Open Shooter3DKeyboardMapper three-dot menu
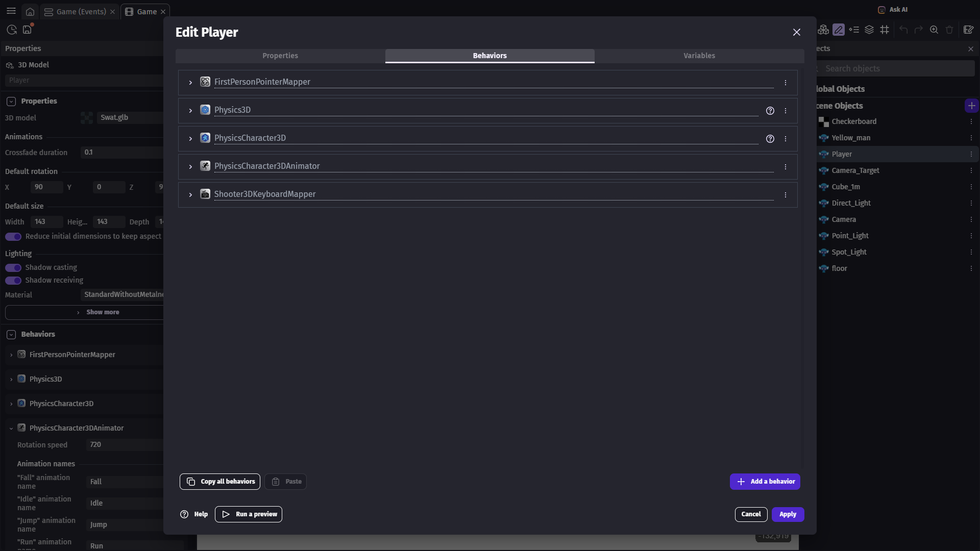 pos(786,195)
